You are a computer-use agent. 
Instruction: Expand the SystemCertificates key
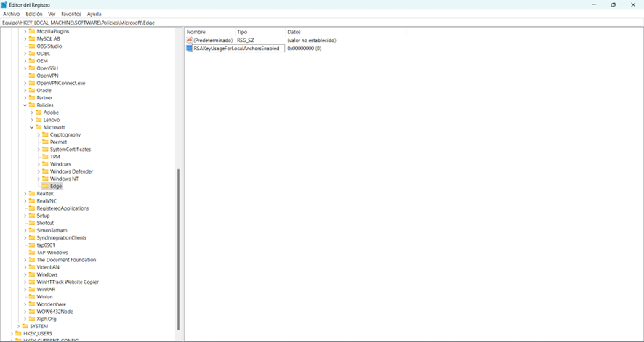(39, 150)
